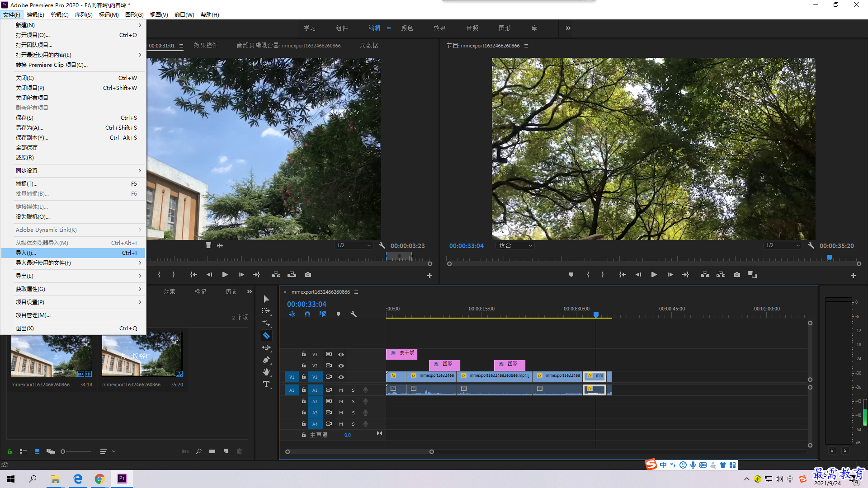Click the program monitor Export Frame camera

pyautogui.click(x=737, y=275)
